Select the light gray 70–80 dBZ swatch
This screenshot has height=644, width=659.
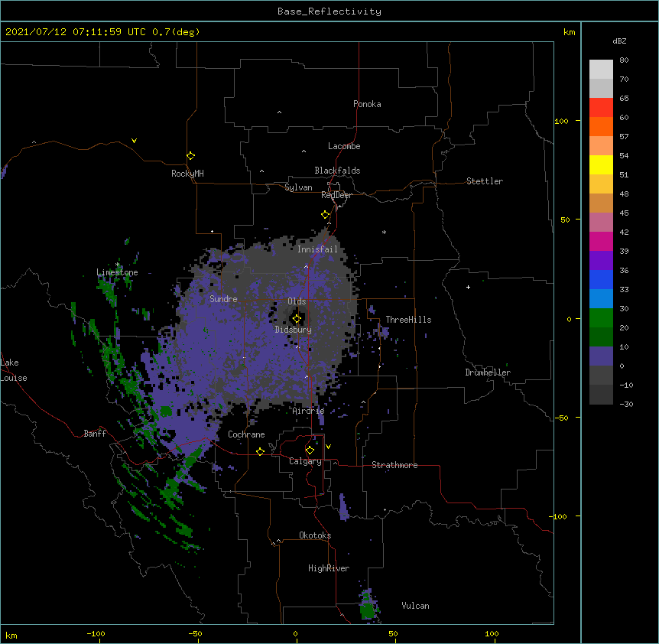click(601, 70)
